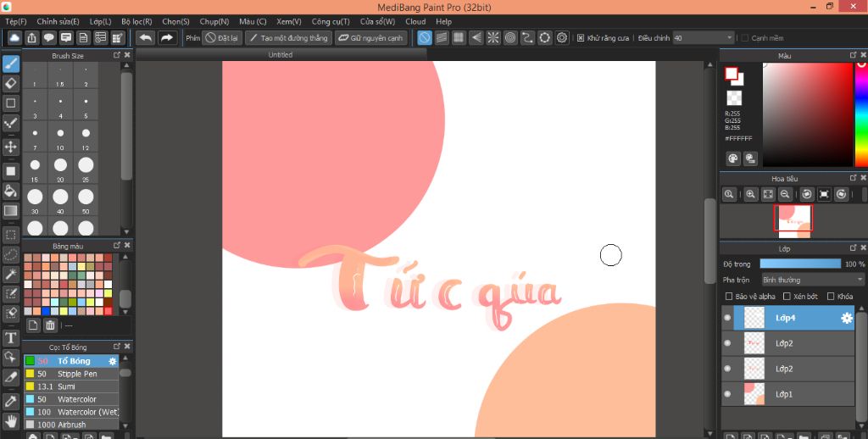Undock the Bảng màu palette panel
868x439 pixels.
coord(117,245)
